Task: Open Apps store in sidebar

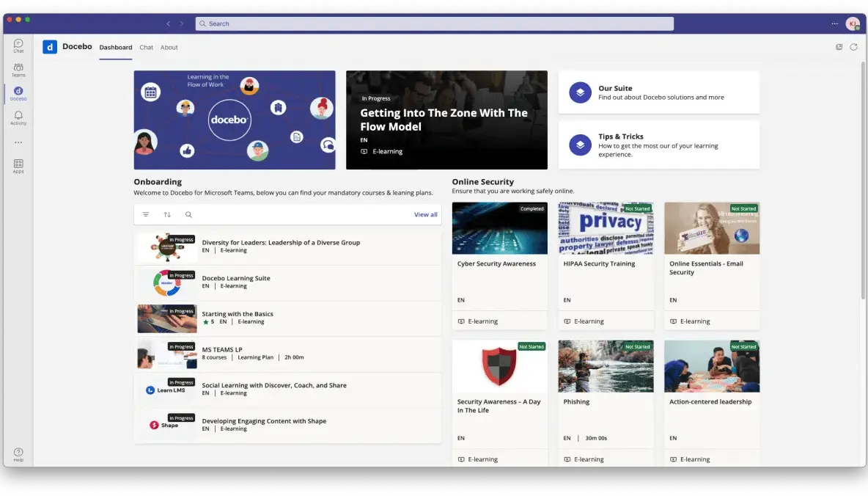Action: click(18, 166)
